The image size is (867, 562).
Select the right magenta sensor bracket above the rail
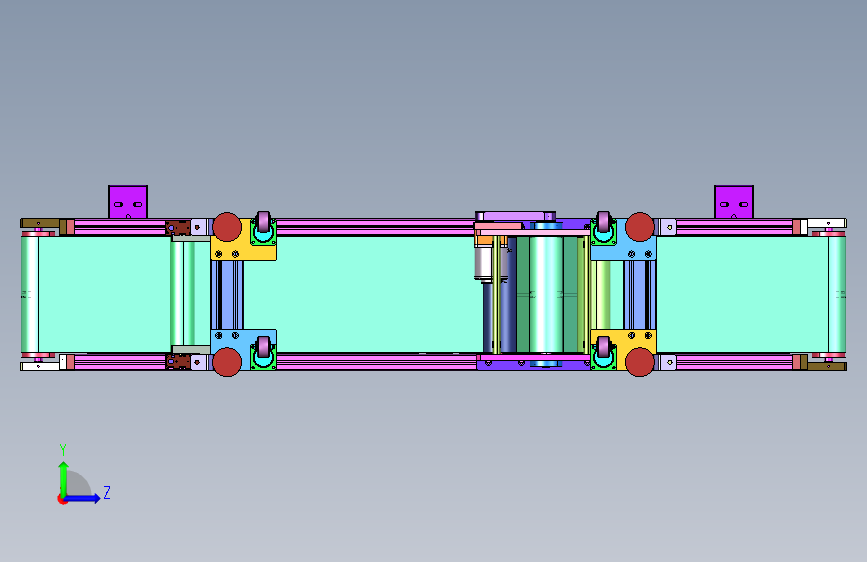[x=734, y=202]
